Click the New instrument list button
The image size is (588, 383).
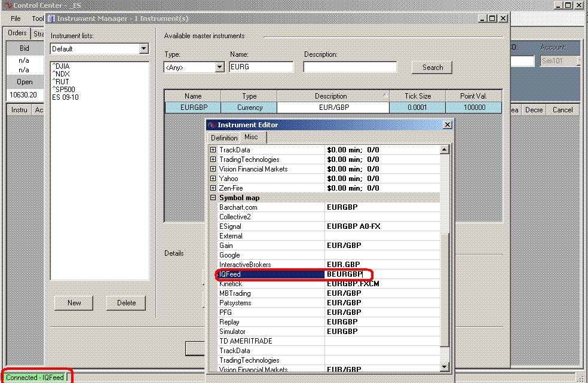74,303
